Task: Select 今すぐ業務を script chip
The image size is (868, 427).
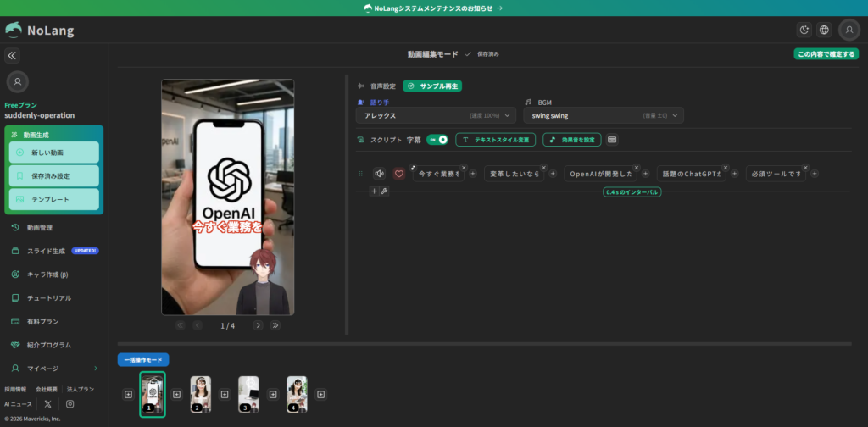Action: click(438, 174)
